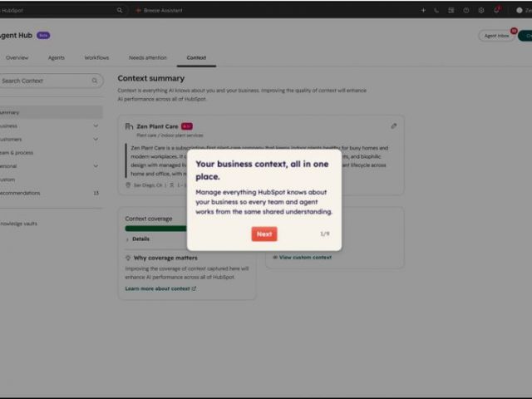Viewport: 532px width, 399px height.
Task: Click the global search magnifier icon
Action: 120,11
